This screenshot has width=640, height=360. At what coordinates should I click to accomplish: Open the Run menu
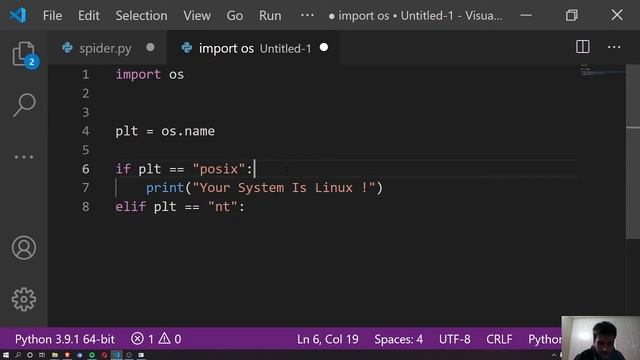[270, 16]
